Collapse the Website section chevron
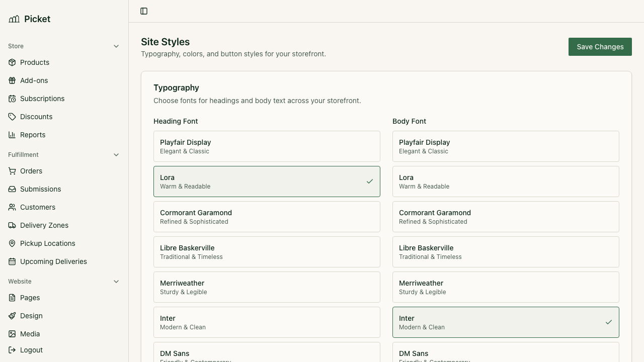 point(116,282)
